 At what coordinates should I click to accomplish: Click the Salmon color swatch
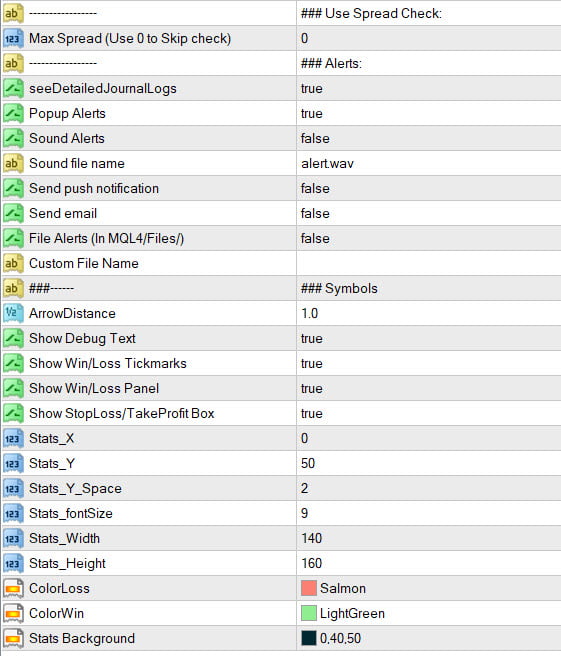309,588
